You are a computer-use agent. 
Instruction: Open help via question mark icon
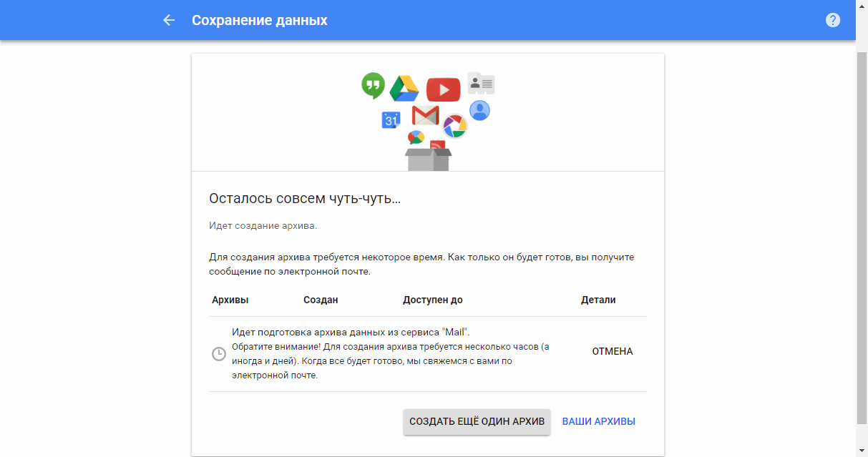(x=833, y=20)
